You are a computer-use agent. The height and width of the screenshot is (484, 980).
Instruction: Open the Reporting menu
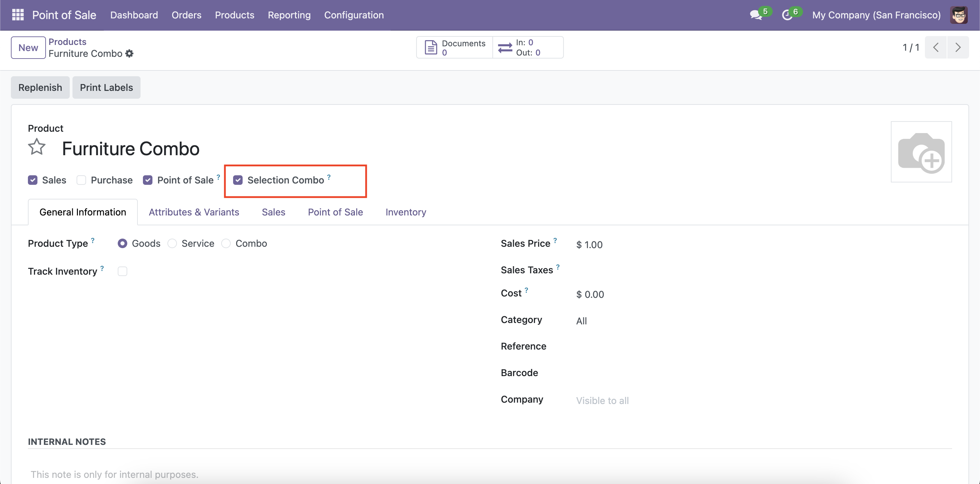click(x=289, y=15)
